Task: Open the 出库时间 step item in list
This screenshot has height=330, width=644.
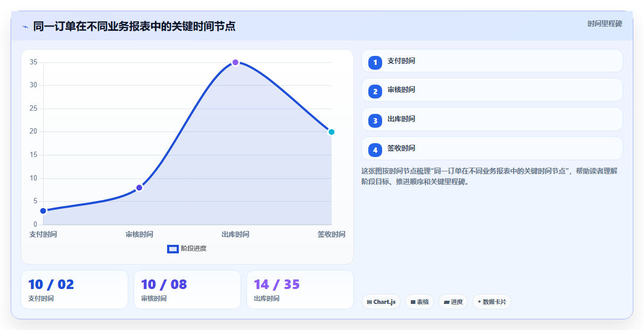Action: click(492, 119)
